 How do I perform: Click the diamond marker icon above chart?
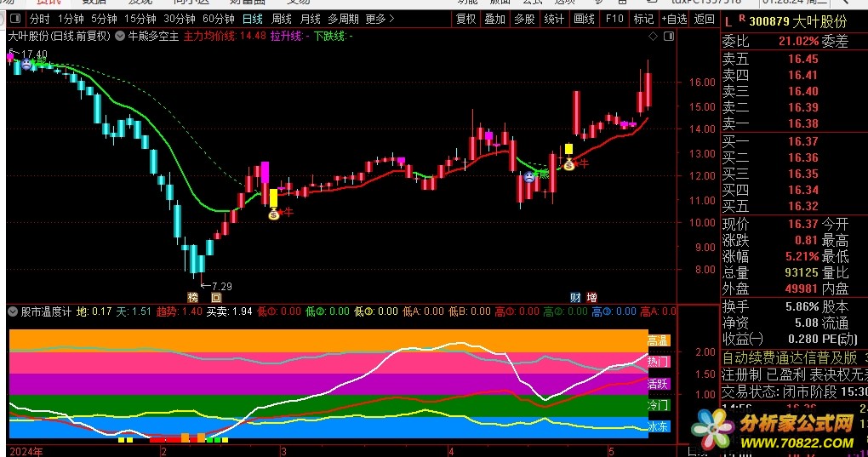654,37
